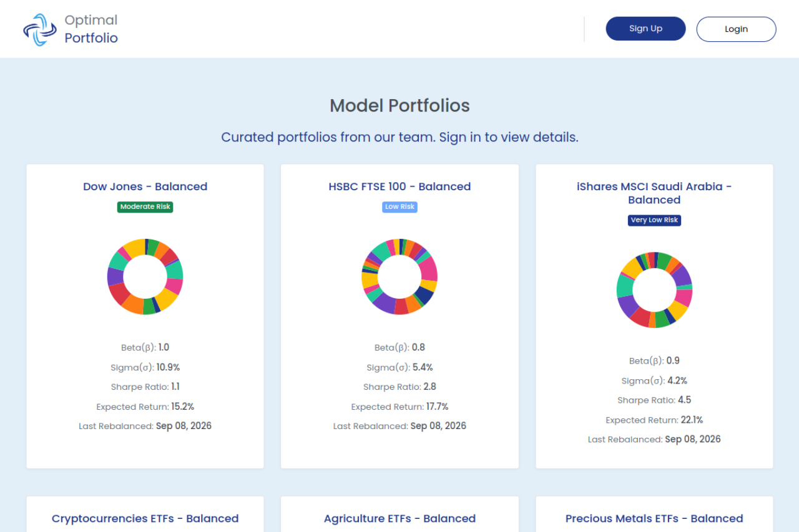
Task: Open Agriculture ETFs - Balanced portfolio
Action: click(399, 518)
